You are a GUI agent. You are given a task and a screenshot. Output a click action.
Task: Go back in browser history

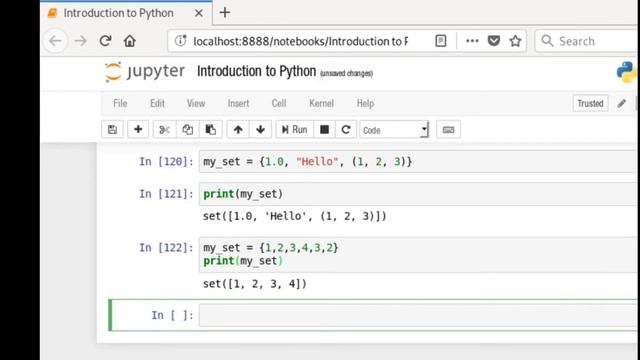tap(55, 41)
